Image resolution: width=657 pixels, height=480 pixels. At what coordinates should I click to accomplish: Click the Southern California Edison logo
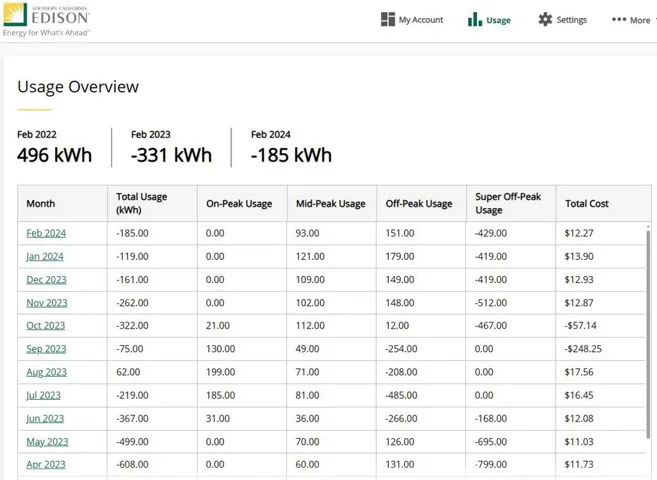(46, 19)
